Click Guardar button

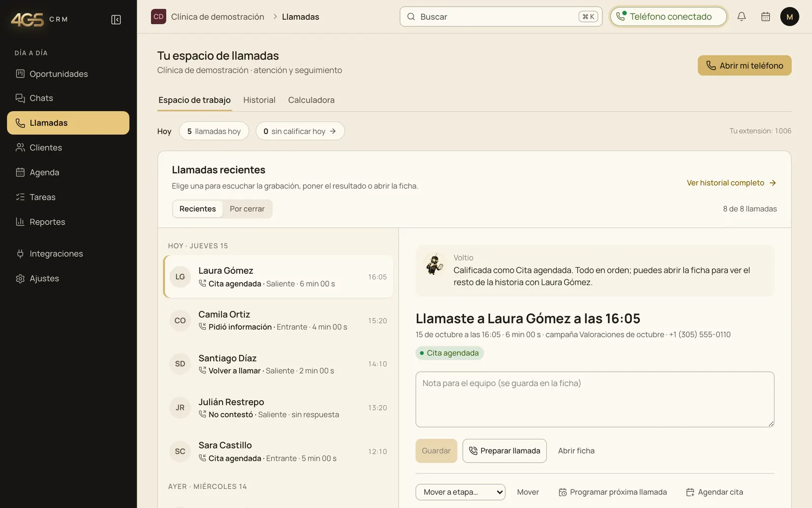[x=436, y=451]
